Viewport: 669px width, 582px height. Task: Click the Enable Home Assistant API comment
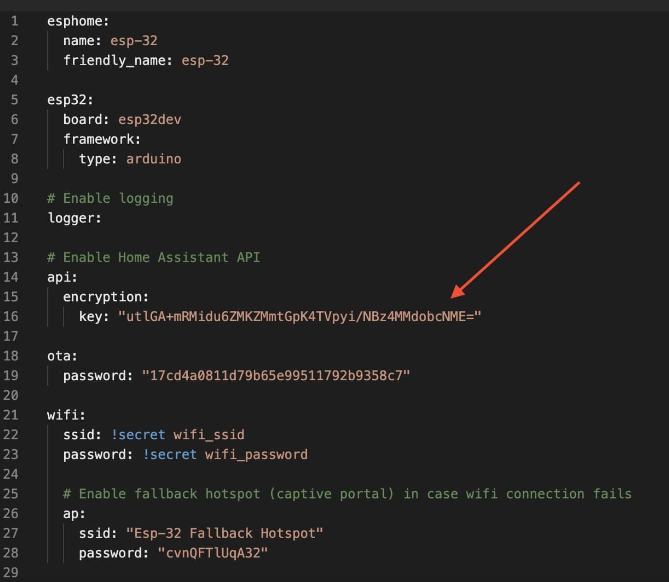(x=154, y=257)
